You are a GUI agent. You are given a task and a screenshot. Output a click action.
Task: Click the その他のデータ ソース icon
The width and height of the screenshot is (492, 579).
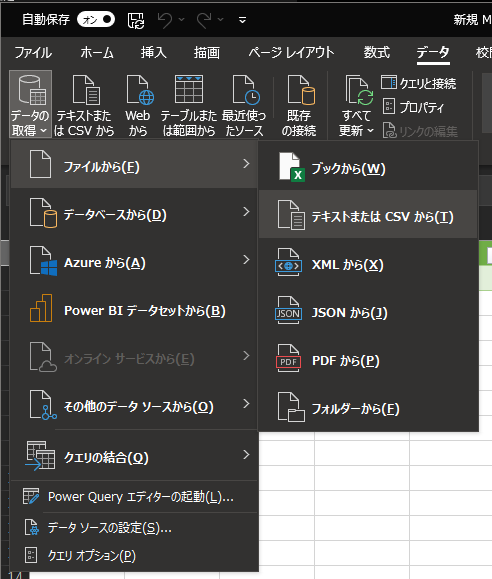(43, 405)
